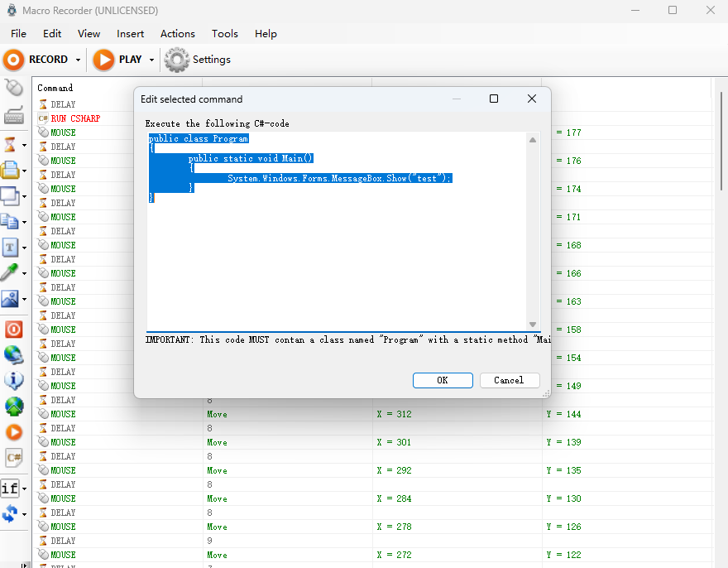The width and height of the screenshot is (728, 568).
Task: Click the globe open-website icon
Action: click(x=13, y=355)
